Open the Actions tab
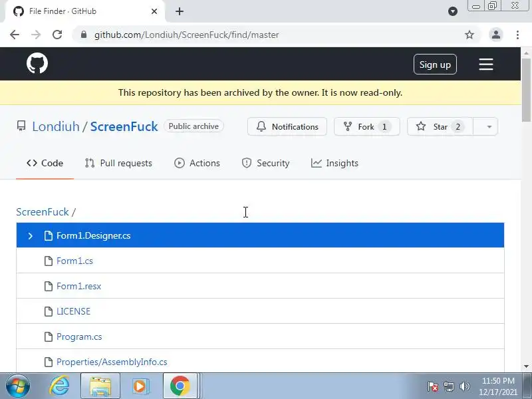This screenshot has height=399, width=532. [x=197, y=163]
